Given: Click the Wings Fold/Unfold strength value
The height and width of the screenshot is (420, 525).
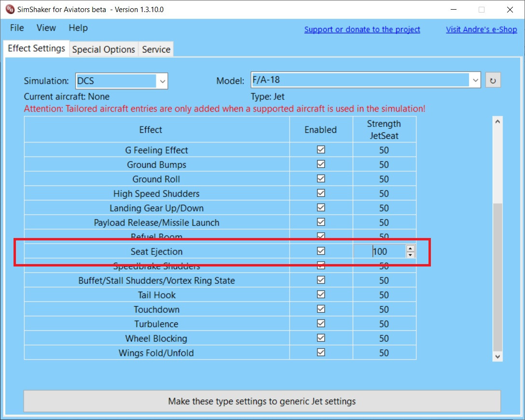Looking at the screenshot, I should [x=384, y=353].
